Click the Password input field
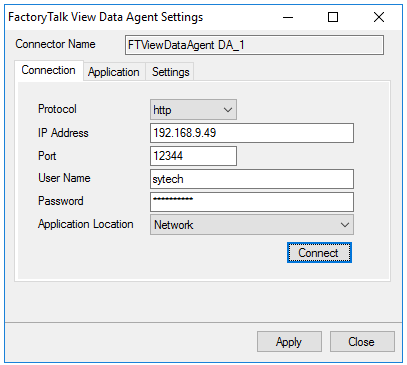 coord(252,202)
